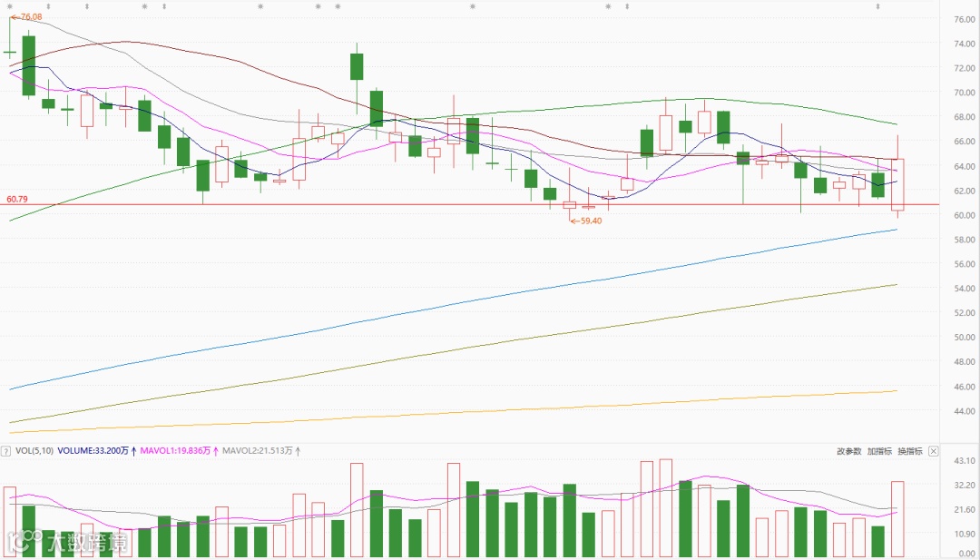Viewport: 980px width, 560px height.
Task: Open 改参数 to change indicator parameters
Action: [848, 450]
